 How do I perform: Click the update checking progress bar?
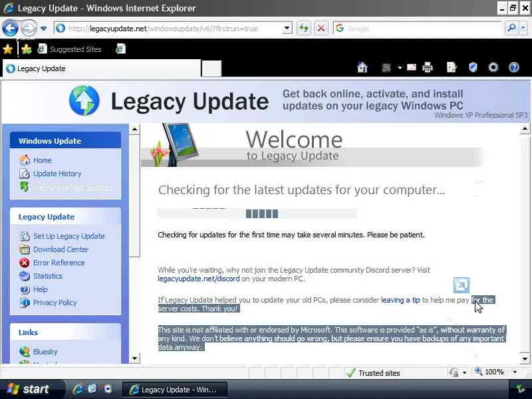(257, 213)
